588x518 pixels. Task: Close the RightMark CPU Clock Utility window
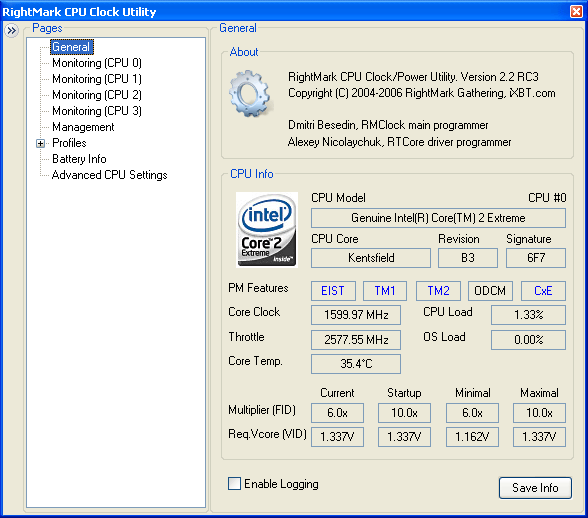coord(576,12)
